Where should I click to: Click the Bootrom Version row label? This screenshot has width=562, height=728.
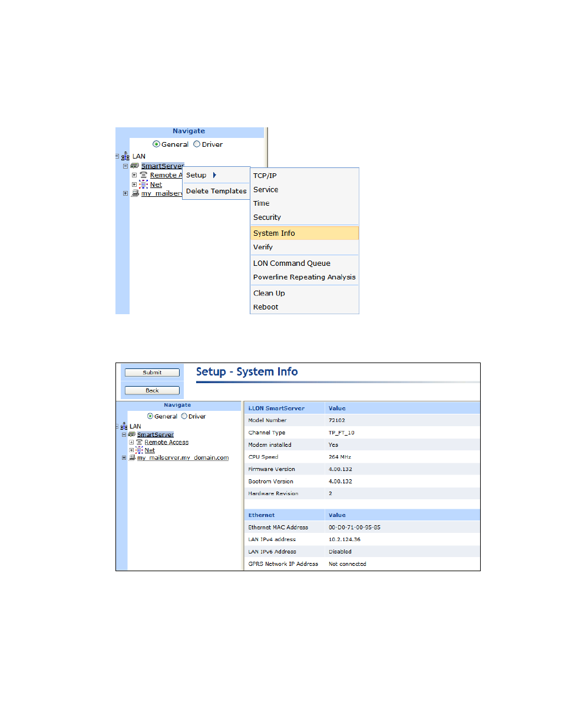271,482
